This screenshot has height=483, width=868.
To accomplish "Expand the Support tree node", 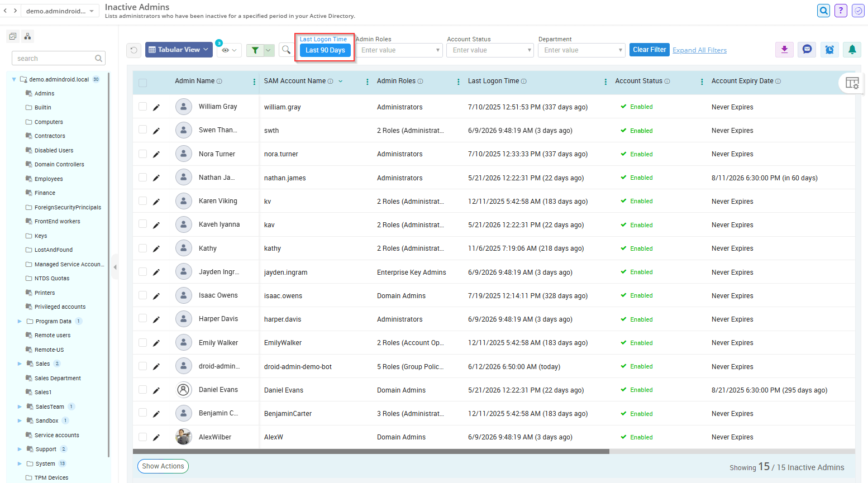I will tap(20, 449).
